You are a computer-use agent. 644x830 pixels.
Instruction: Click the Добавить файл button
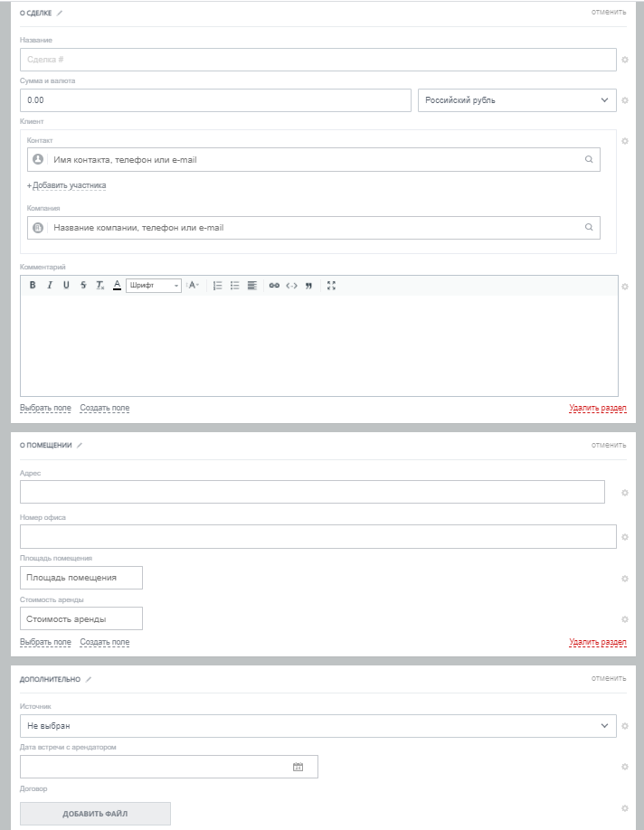pyautogui.click(x=95, y=814)
